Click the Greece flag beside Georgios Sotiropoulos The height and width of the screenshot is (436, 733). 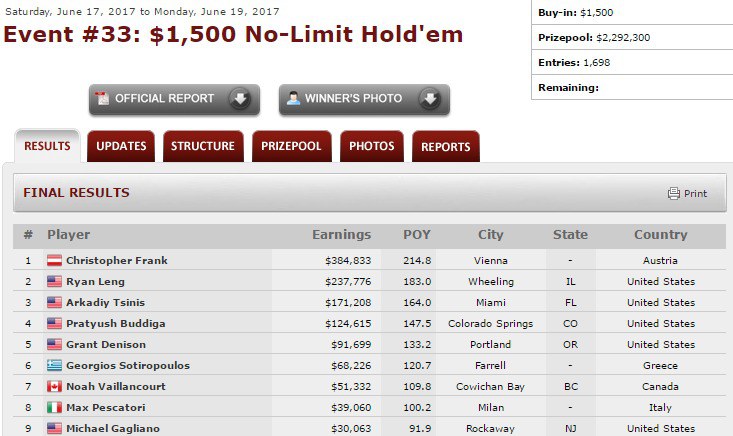click(x=54, y=366)
